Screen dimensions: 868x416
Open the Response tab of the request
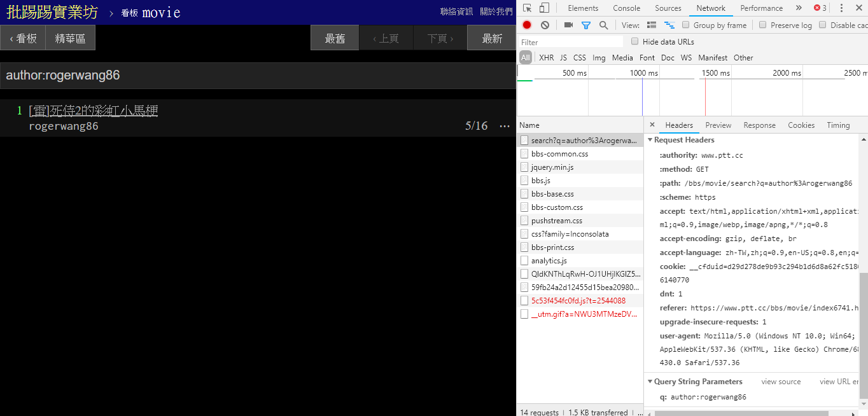point(759,125)
